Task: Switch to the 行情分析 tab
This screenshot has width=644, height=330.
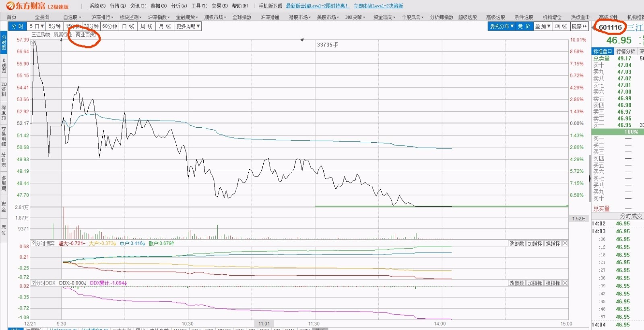Action: pos(625,51)
